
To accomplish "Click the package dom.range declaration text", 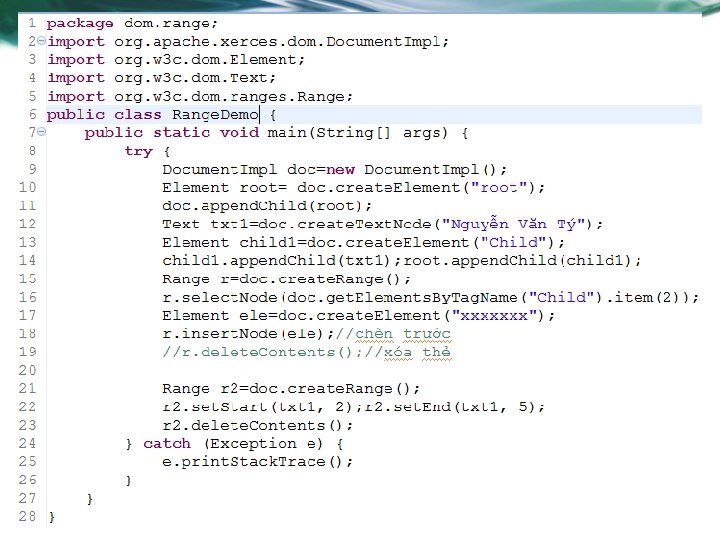I will 132,23.
